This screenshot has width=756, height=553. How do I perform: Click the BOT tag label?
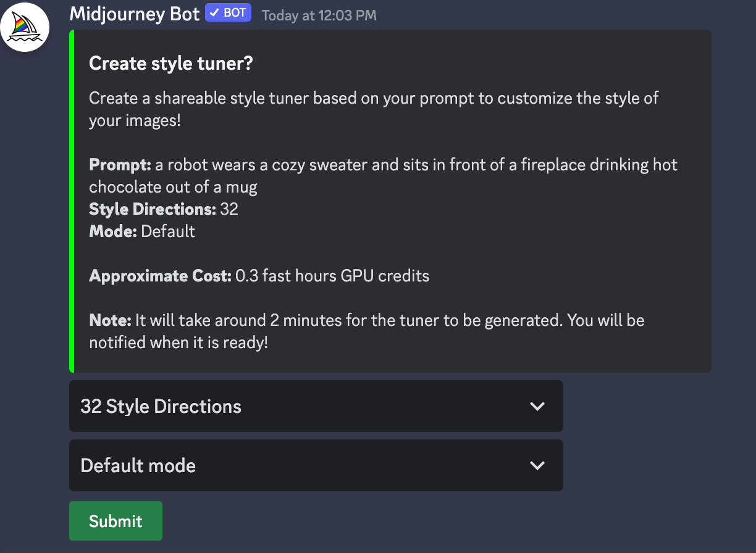pyautogui.click(x=235, y=13)
